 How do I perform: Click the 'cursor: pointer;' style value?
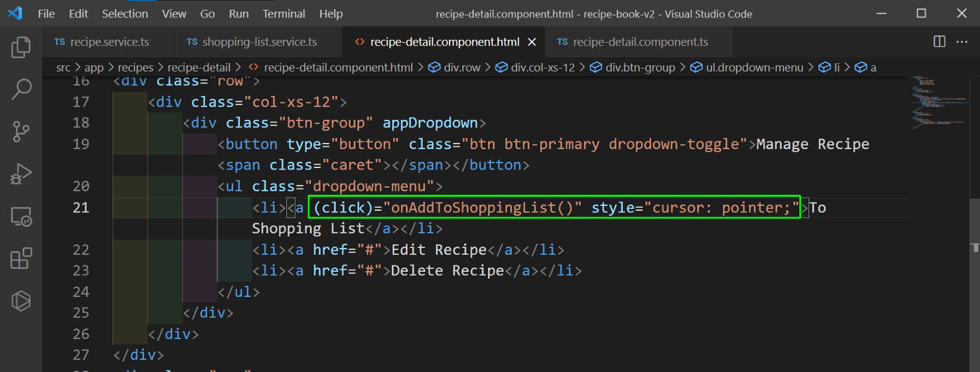click(722, 207)
